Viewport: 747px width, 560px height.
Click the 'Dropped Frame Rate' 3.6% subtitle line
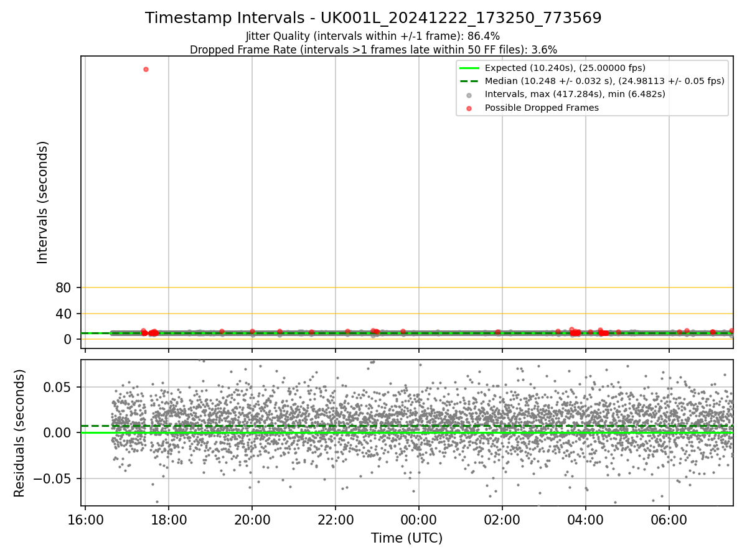374,50
